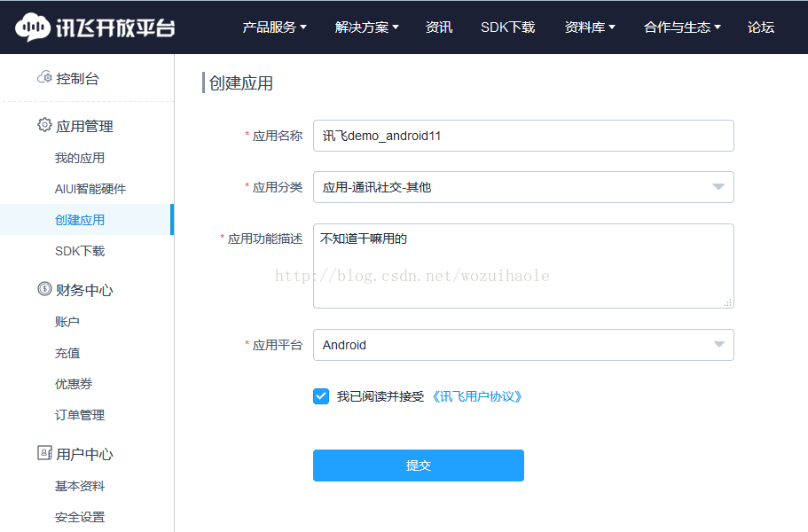Click the textarea resize handle
The image size is (808, 532).
pyautogui.click(x=727, y=303)
